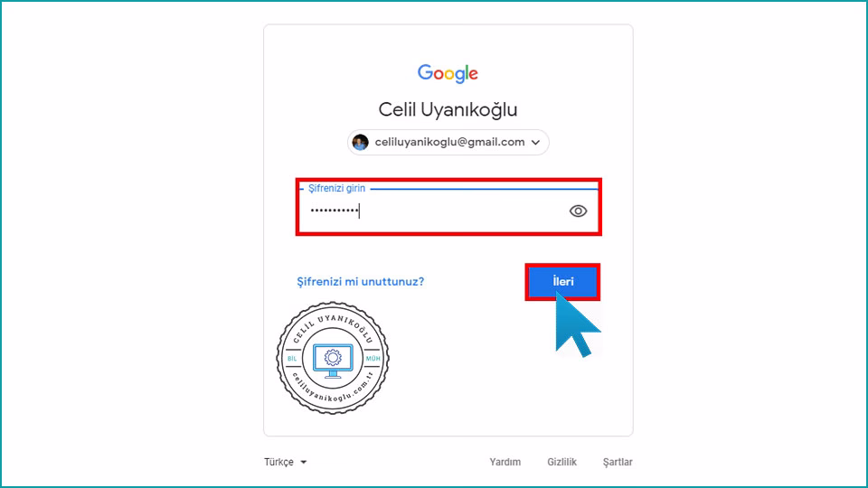
Task: Open the Şifrenizi mi unuttunuz? link
Action: pos(361,282)
